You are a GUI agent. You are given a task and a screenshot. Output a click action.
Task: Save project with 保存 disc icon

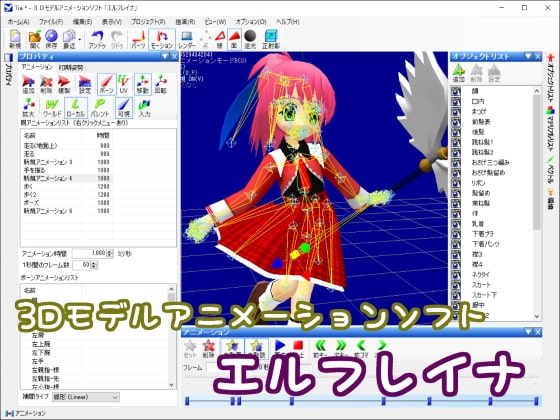click(51, 39)
